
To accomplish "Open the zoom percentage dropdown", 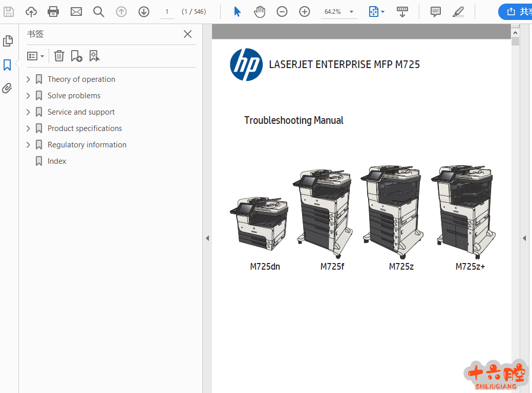I will pos(351,12).
